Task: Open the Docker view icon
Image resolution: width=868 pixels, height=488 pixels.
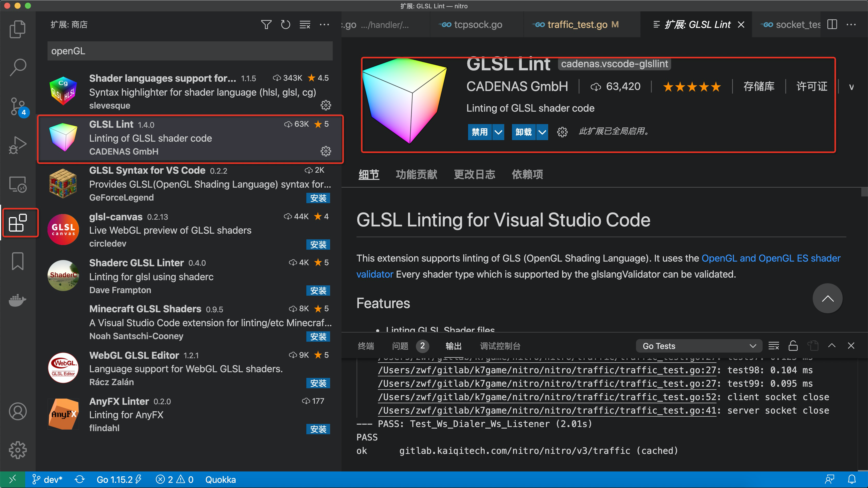Action: tap(18, 300)
